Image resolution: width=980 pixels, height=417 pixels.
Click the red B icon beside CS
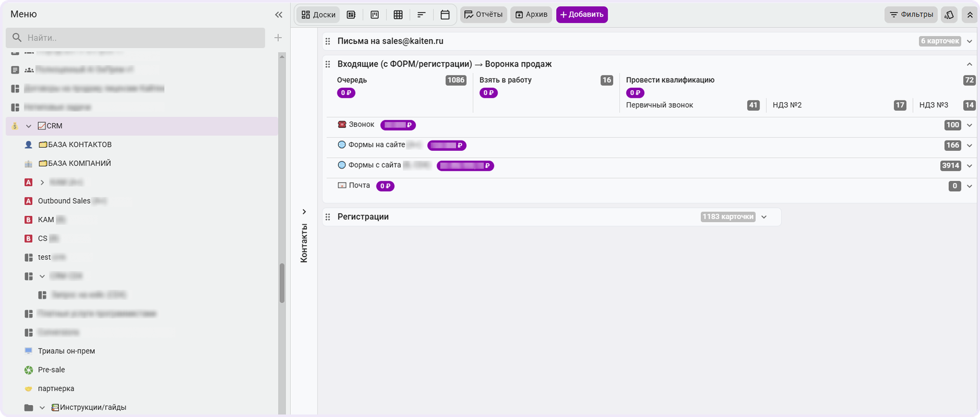tap(28, 238)
